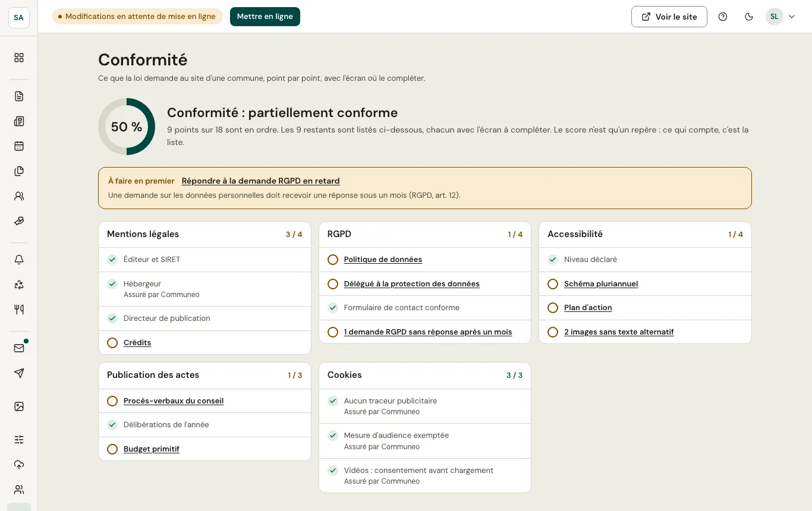Open the Politique de données item

(x=383, y=260)
